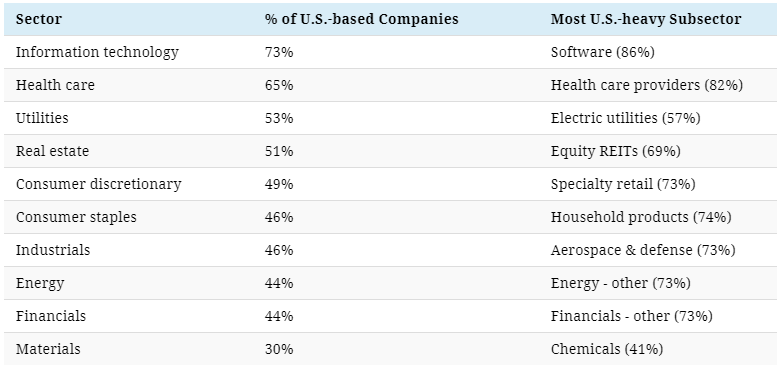This screenshot has height=366, width=777.
Task: Click the Household products (74%) cell
Action: pos(641,217)
